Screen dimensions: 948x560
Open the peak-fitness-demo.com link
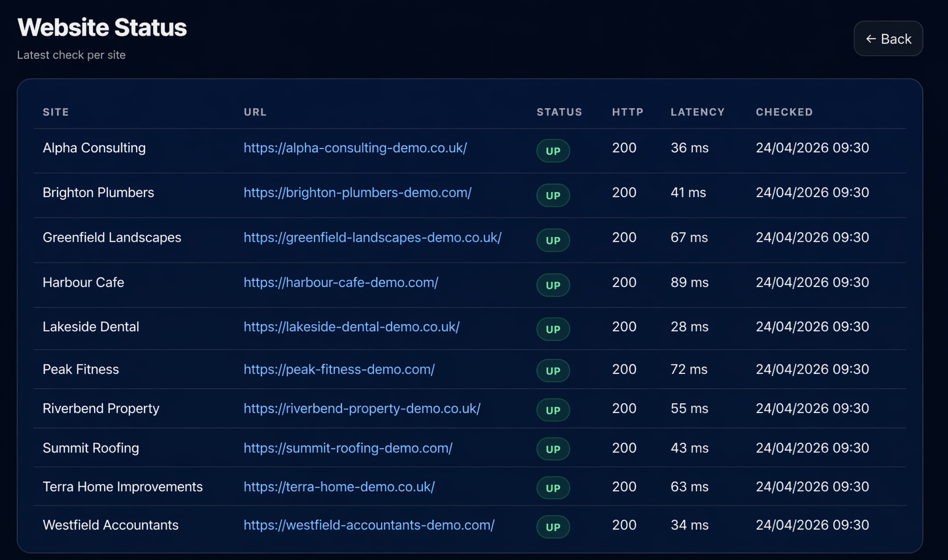[x=339, y=369]
